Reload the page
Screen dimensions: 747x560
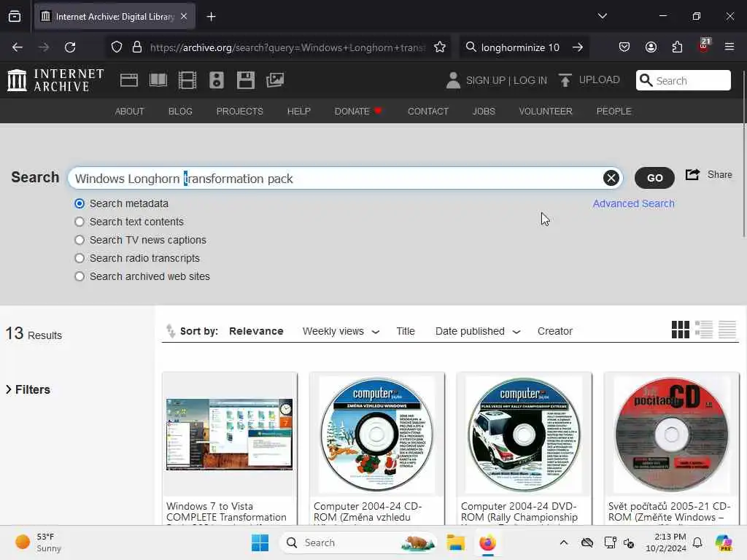(70, 47)
